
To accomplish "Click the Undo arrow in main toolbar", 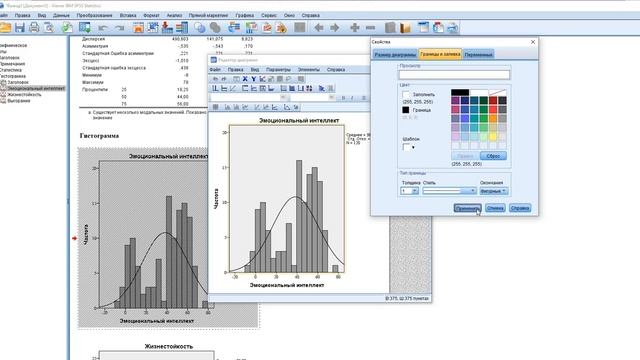I will [x=103, y=28].
